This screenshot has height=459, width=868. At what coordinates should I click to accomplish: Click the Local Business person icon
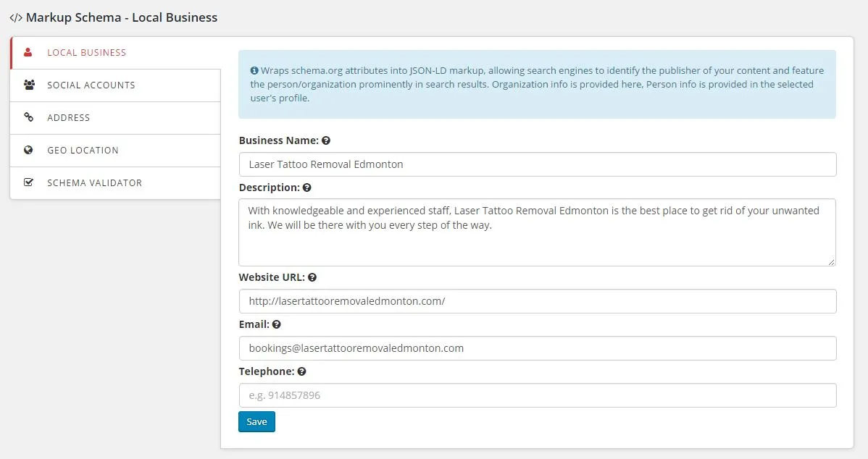[x=28, y=53]
